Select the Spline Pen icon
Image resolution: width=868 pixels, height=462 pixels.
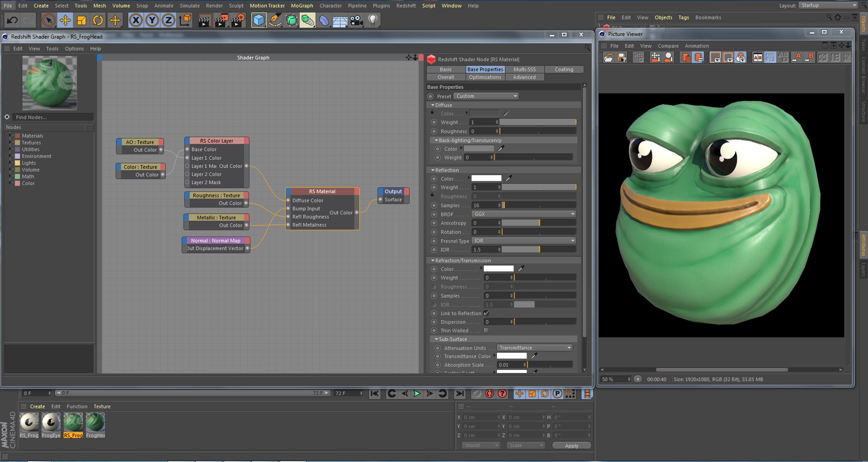coord(275,20)
